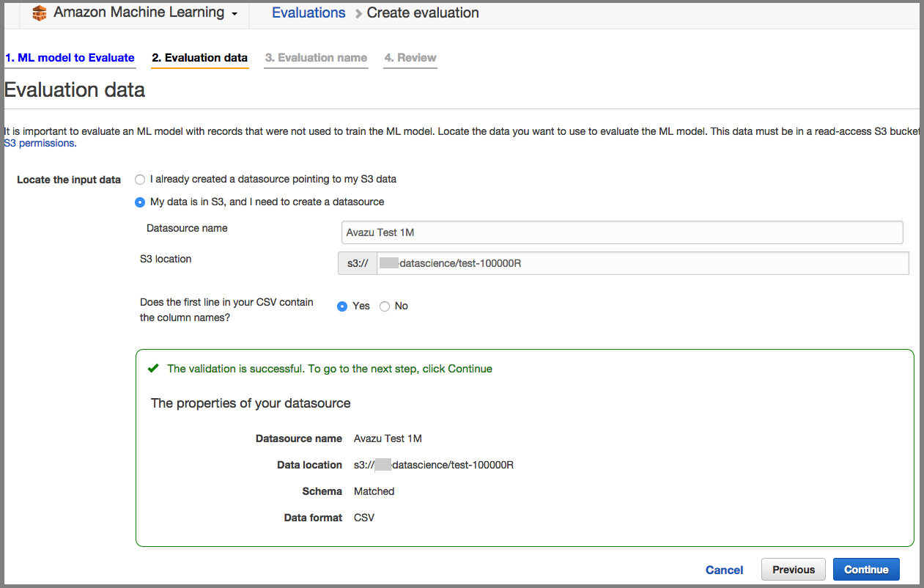
Task: Click the Create evaluation breadcrumb text
Action: tap(423, 12)
